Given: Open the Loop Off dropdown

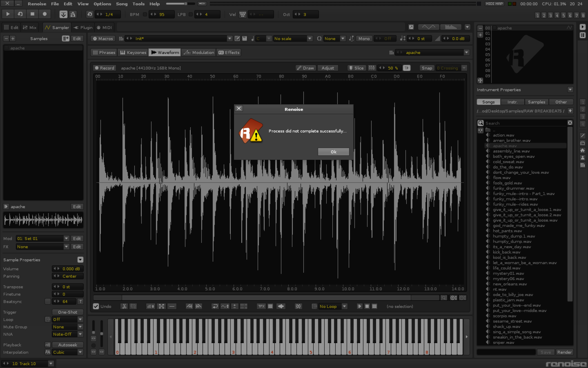Looking at the screenshot, I should 68,319.
